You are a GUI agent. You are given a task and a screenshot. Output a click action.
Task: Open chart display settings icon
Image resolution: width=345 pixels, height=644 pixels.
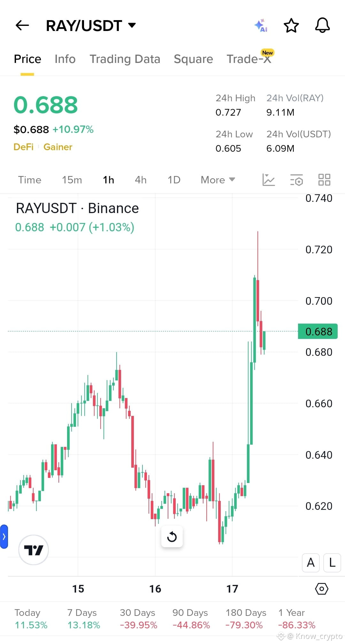tap(296, 180)
